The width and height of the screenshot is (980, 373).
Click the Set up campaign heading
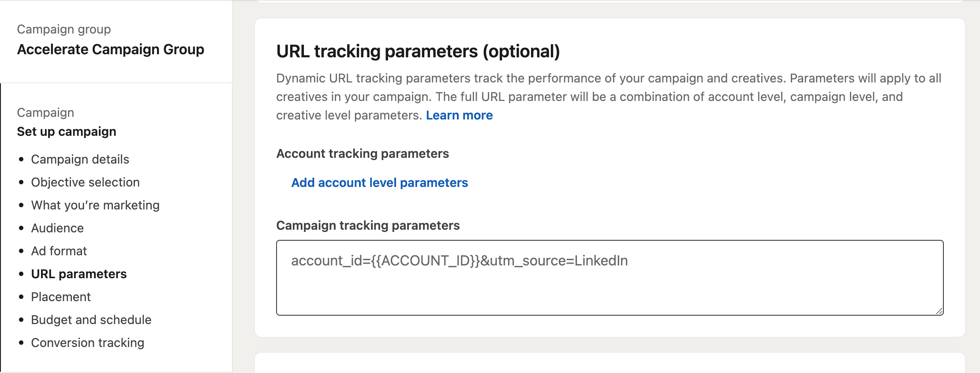click(x=67, y=131)
